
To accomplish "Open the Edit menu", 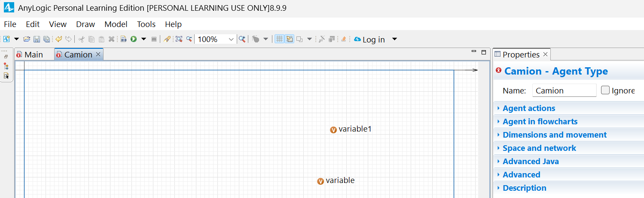I will point(33,24).
